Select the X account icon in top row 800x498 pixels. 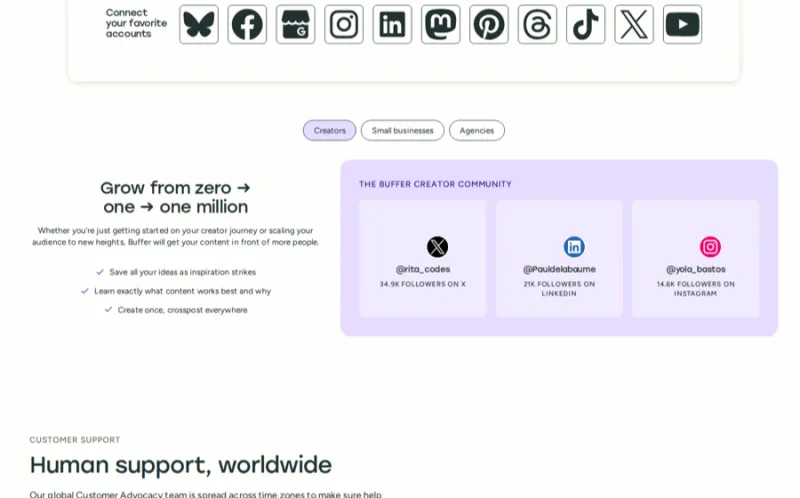[634, 24]
